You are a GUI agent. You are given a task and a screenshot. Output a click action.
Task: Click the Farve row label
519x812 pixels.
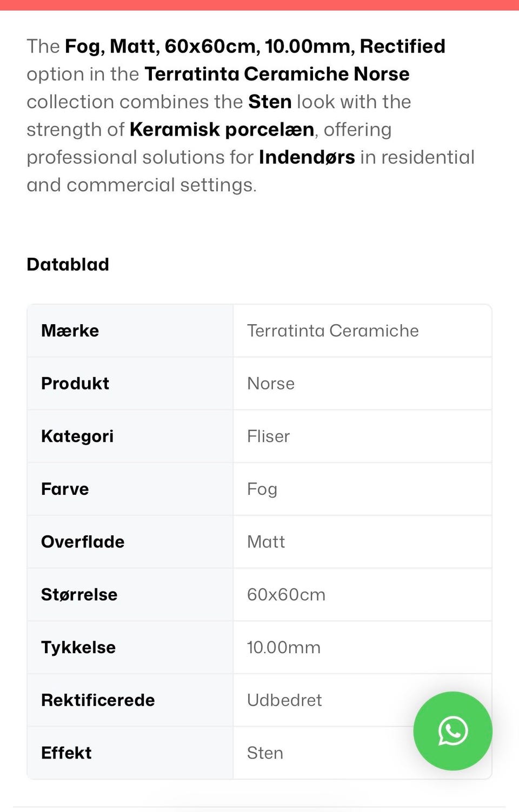coord(65,489)
